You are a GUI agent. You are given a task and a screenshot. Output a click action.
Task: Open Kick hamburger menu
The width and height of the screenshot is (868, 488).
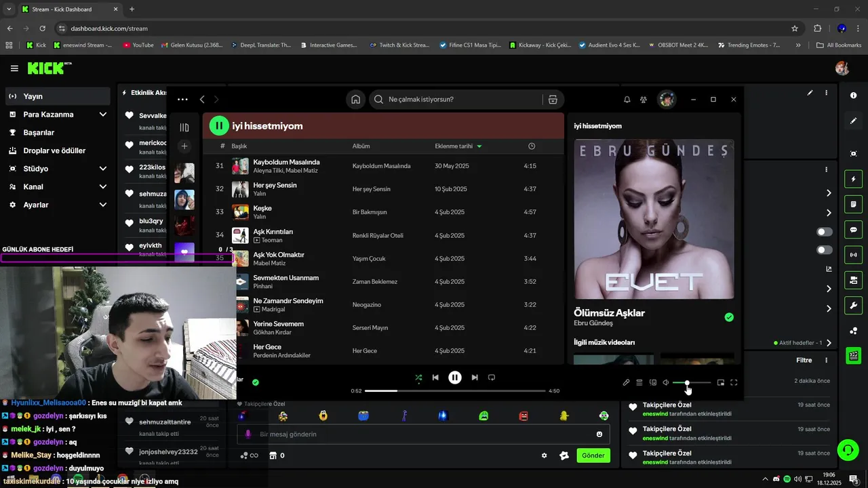[x=14, y=68]
